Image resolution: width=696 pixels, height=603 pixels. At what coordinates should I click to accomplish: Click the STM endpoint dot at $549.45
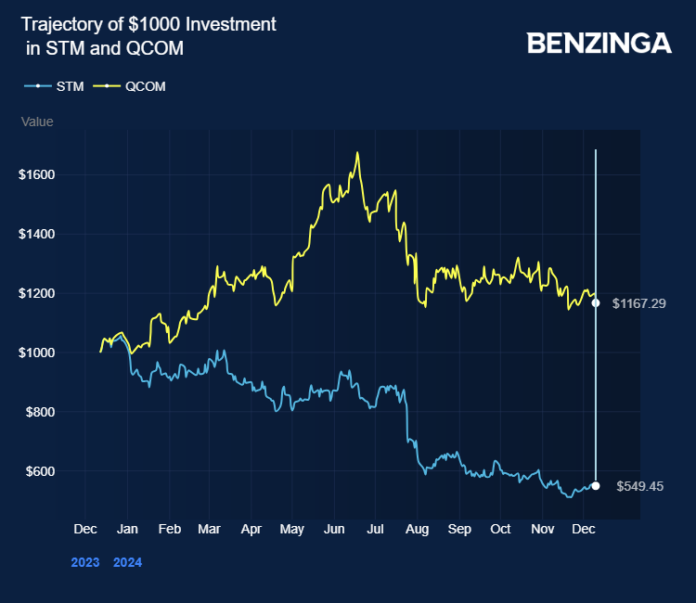point(596,486)
